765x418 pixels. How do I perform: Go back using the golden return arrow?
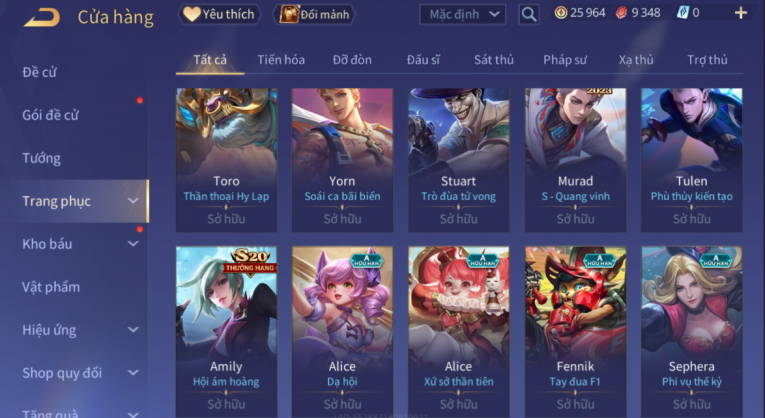click(42, 18)
